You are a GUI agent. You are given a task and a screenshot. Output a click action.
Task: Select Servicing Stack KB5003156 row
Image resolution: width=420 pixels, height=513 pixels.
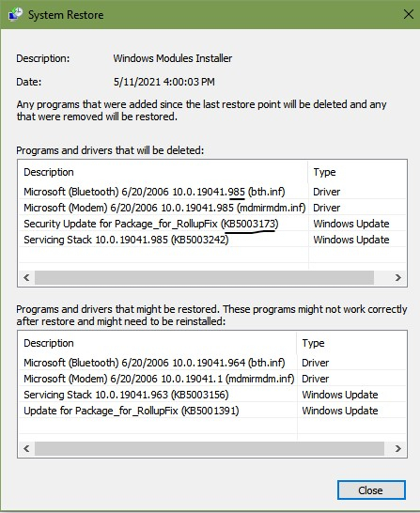(x=212, y=395)
